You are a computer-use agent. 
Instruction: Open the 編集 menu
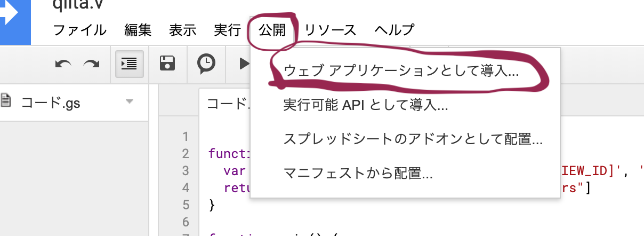(138, 30)
